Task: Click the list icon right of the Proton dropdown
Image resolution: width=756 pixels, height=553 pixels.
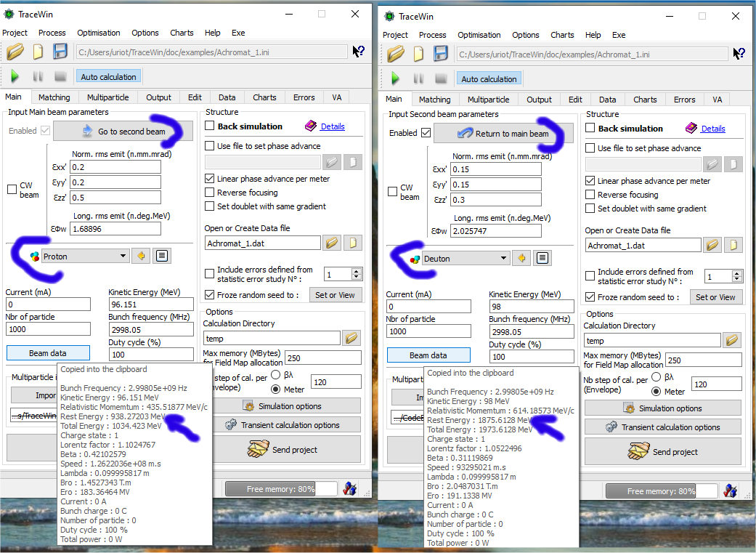Action: tap(160, 256)
